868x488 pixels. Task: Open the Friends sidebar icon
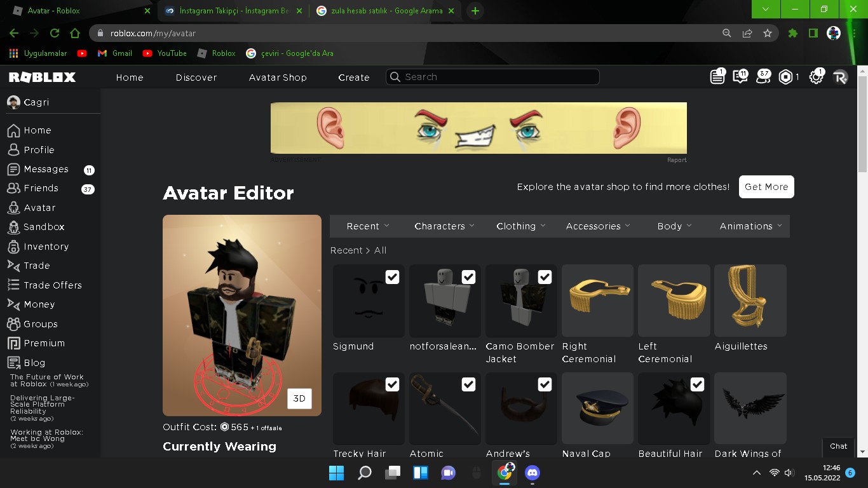[13, 188]
